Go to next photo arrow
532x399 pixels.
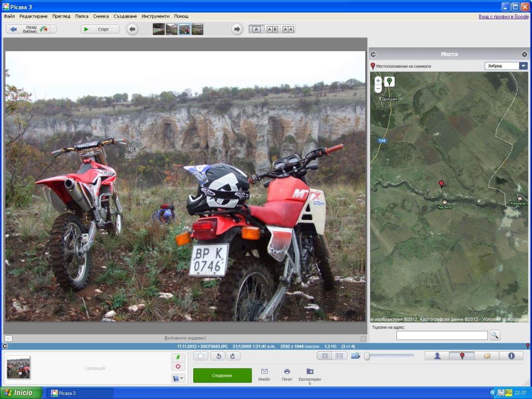(237, 29)
